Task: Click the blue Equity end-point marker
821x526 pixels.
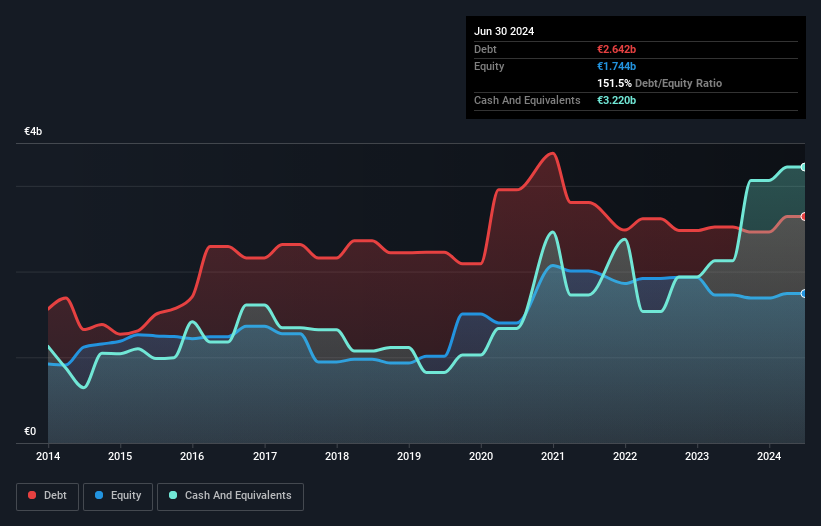Action: (x=803, y=293)
